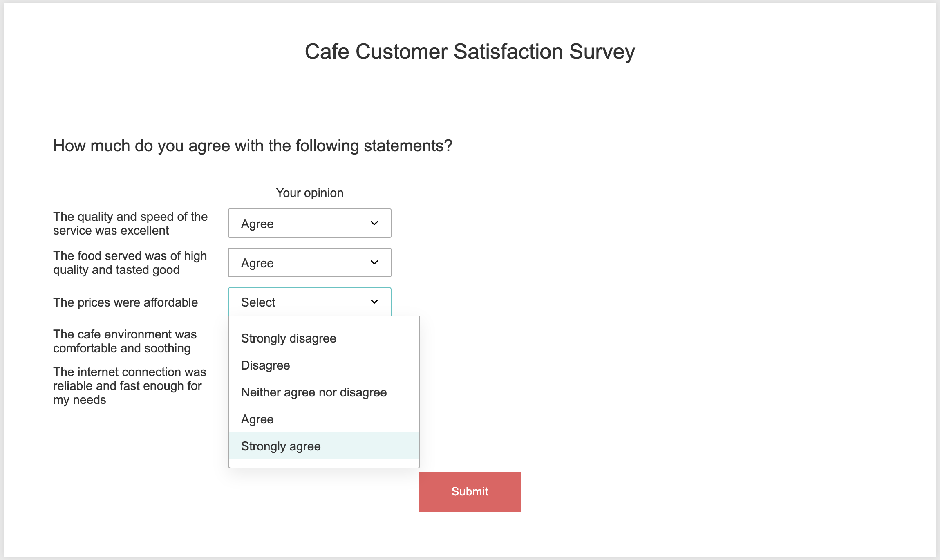Choose the highlighted Strongly agree option

[x=281, y=446]
